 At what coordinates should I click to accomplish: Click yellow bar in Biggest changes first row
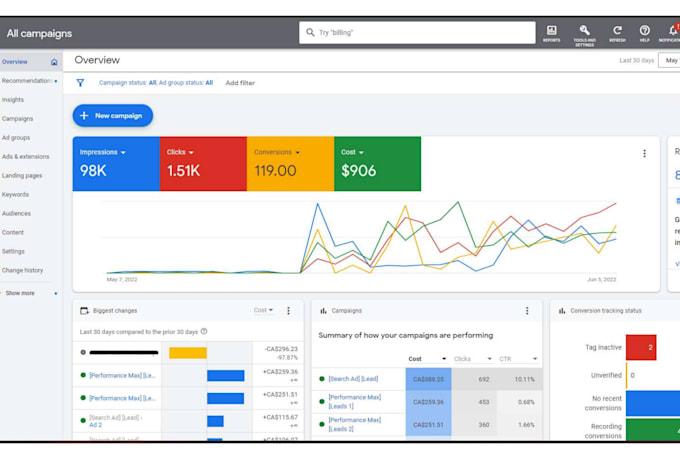[x=188, y=353]
